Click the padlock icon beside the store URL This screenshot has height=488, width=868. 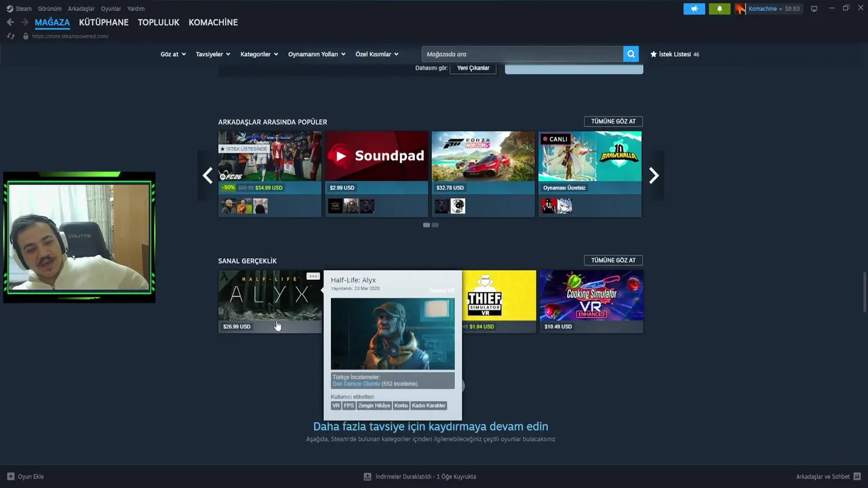click(x=26, y=36)
